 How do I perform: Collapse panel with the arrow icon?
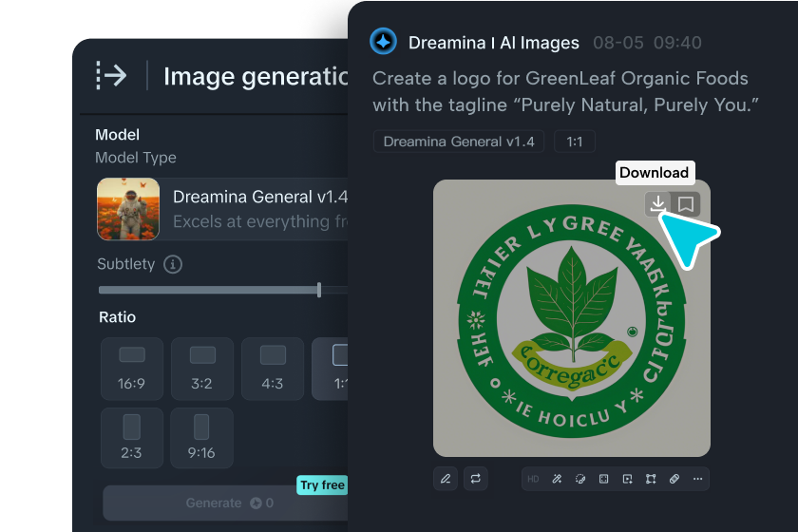tap(111, 76)
